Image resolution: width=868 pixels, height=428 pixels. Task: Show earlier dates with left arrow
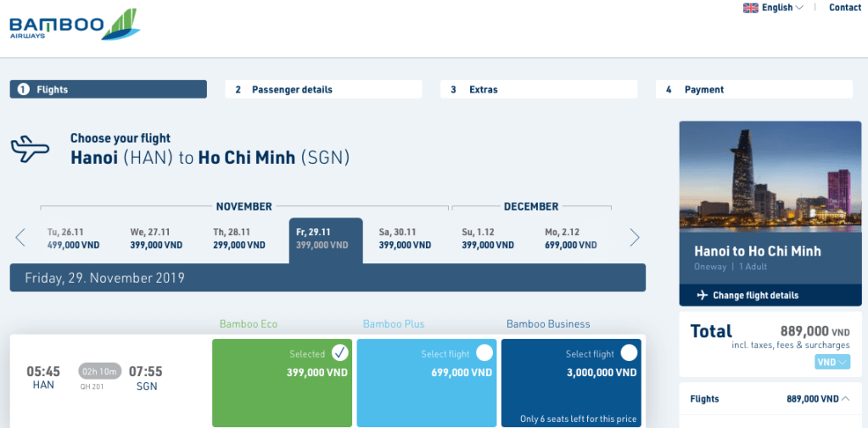(x=20, y=238)
